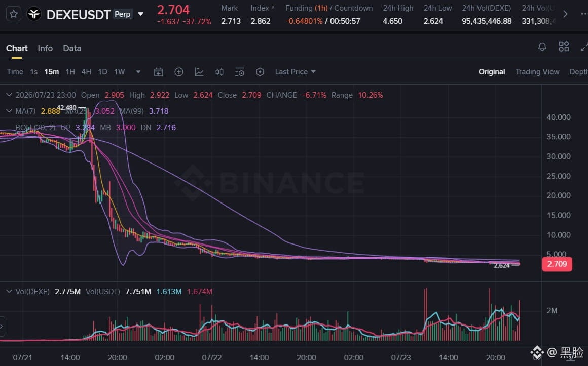Click the CHANGE value -6.71%

tap(314, 95)
